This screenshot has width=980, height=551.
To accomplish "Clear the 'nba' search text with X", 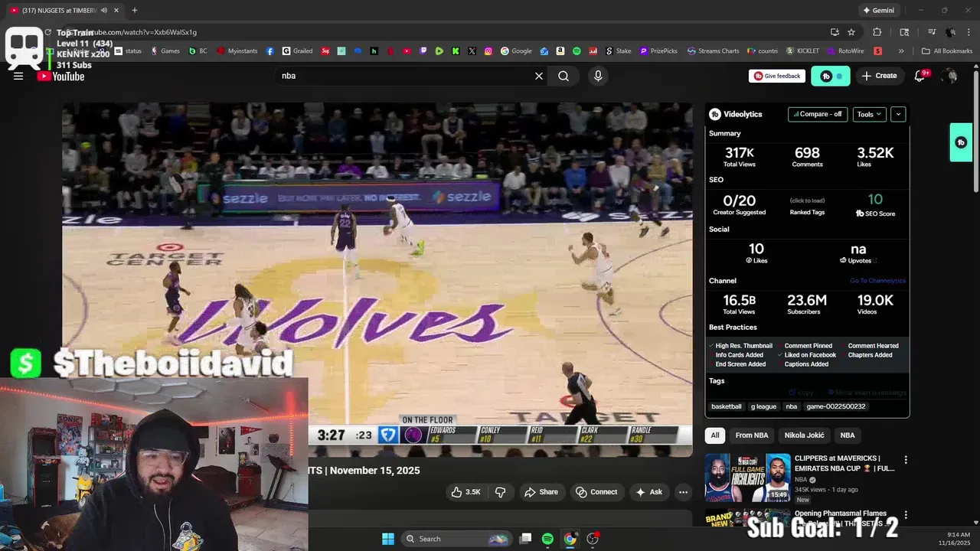I will tap(539, 76).
